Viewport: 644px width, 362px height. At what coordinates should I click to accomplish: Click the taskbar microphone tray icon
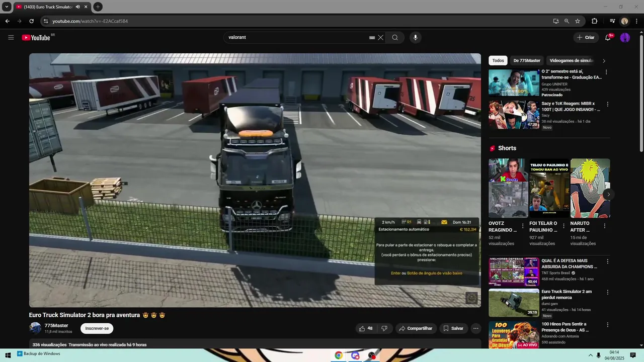point(598,355)
